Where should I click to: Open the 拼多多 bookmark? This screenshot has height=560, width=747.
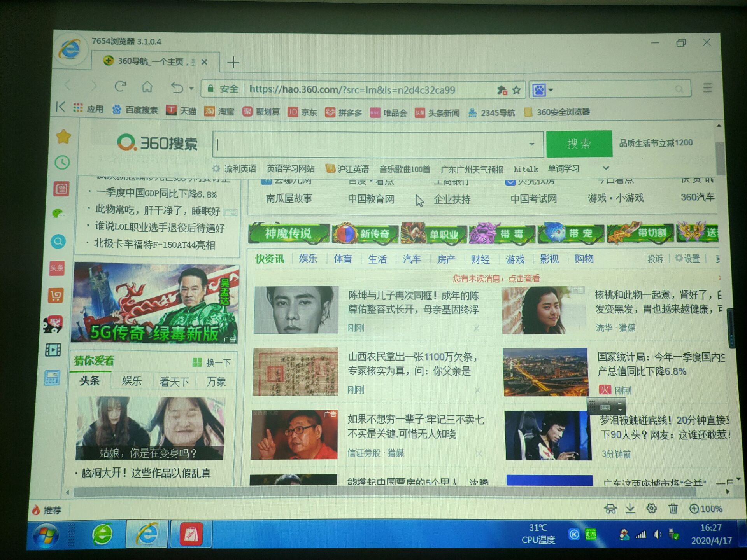tap(344, 112)
